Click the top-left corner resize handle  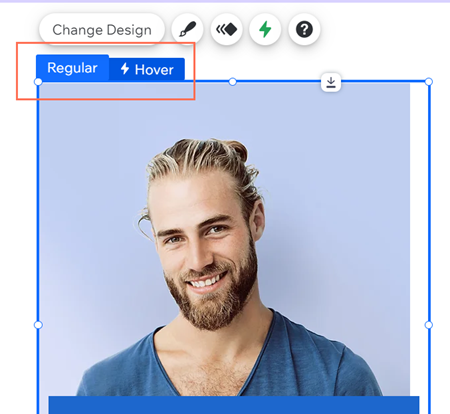pos(38,82)
